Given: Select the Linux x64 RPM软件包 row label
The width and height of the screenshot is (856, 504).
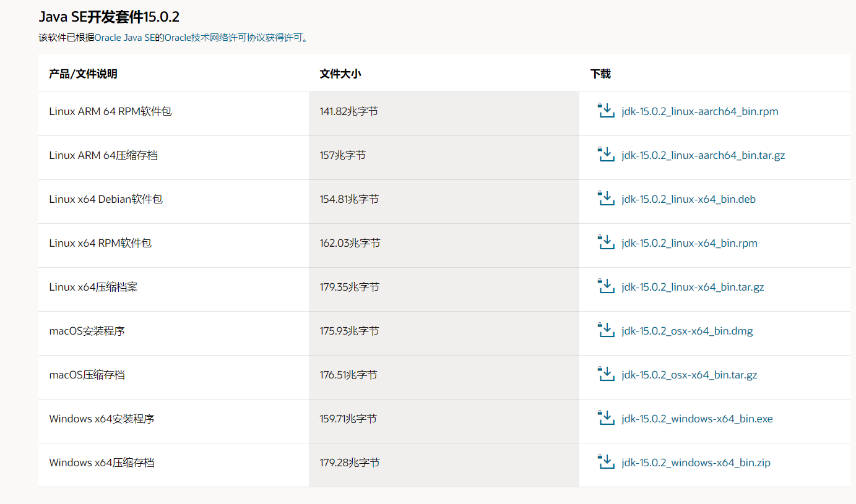Looking at the screenshot, I should click(x=100, y=244).
